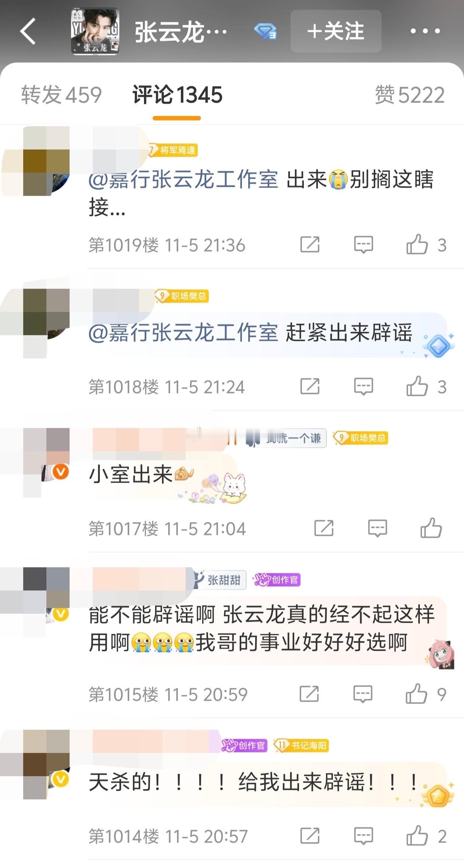The height and width of the screenshot is (868, 464).
Task: Switch to the 转发 459 tab
Action: (x=61, y=95)
